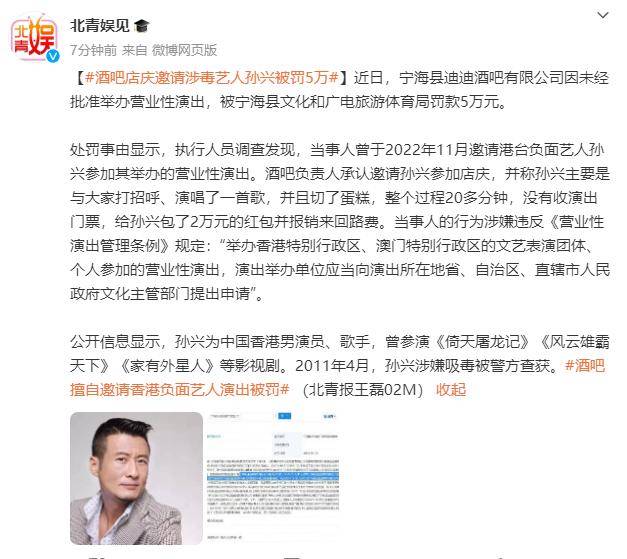Click the search field in the document thumbnail
This screenshot has width=627, height=559.
click(242, 416)
